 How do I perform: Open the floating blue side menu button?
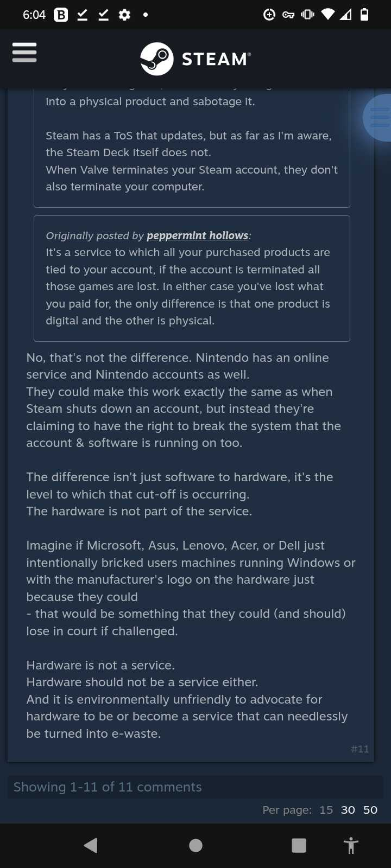[378, 118]
